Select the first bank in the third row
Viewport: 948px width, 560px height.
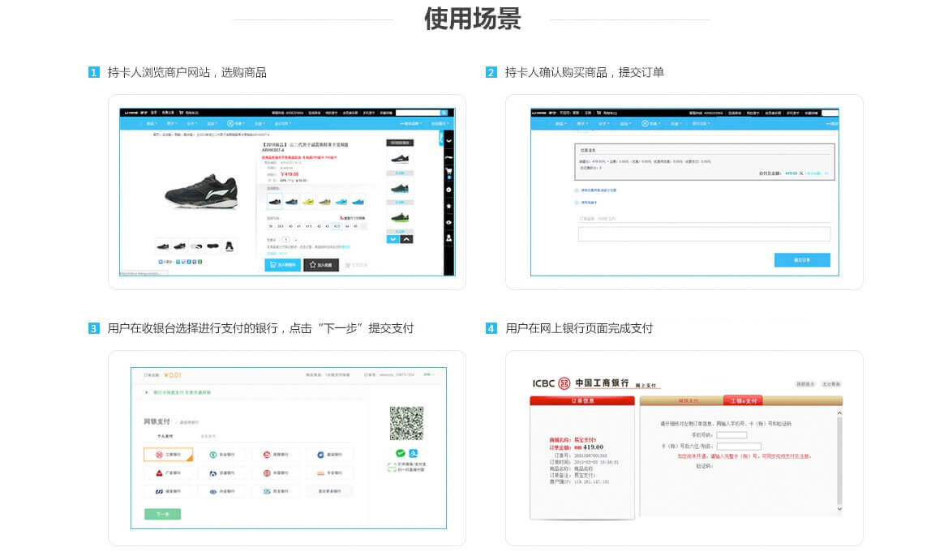168,492
